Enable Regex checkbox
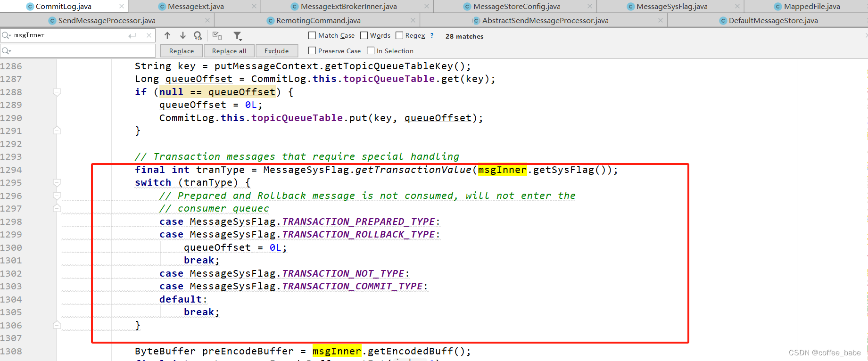Viewport: 868px width, 361px height. [x=399, y=35]
